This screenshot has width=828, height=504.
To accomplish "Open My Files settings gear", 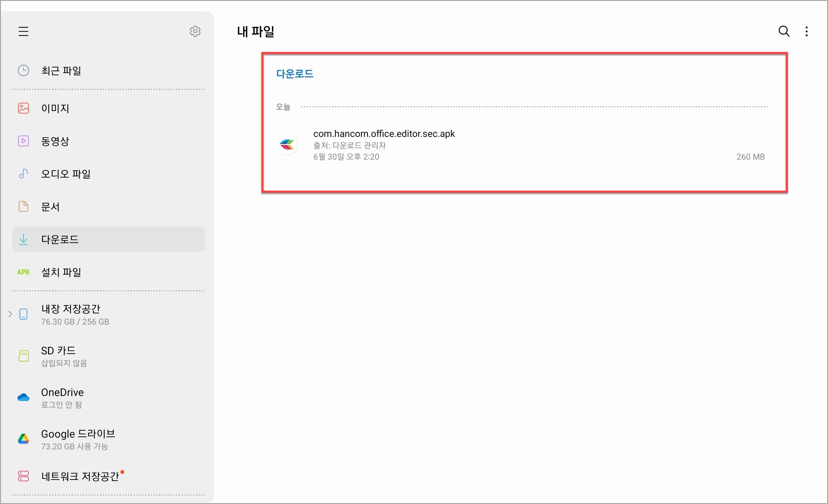I will pyautogui.click(x=195, y=31).
